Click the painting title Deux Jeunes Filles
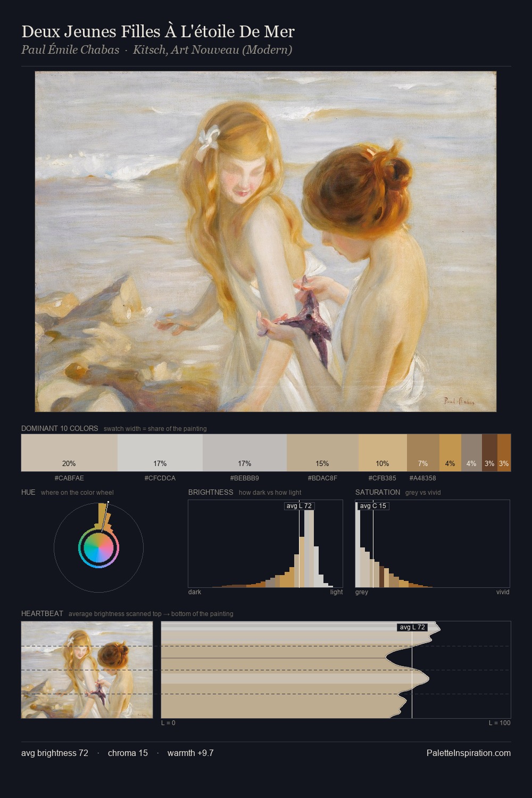532x798 pixels. pyautogui.click(x=158, y=31)
